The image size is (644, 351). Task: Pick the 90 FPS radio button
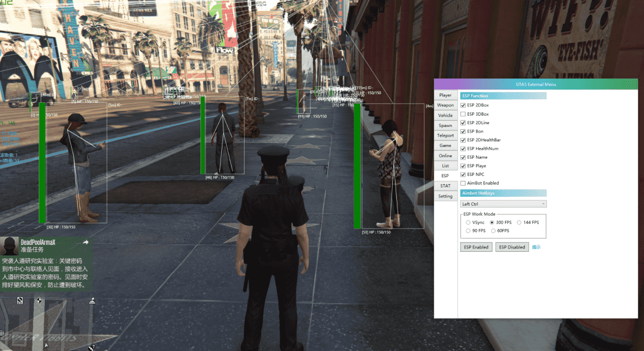(x=468, y=231)
